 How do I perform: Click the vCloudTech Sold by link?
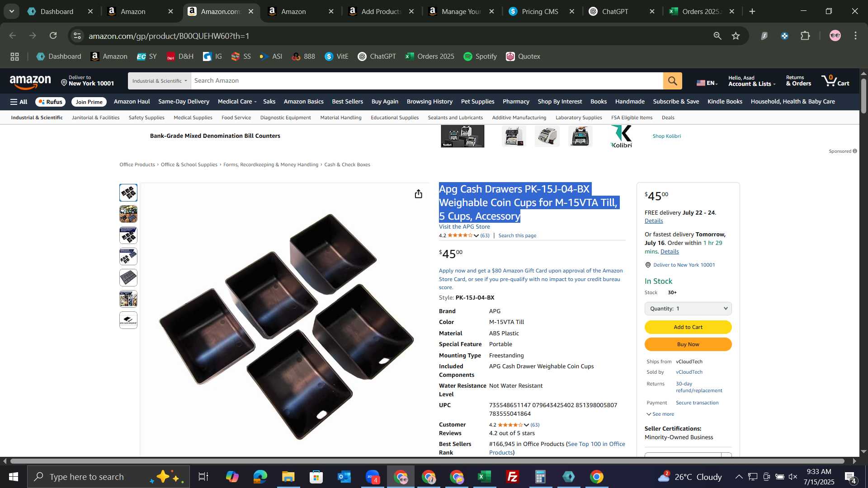click(x=689, y=372)
